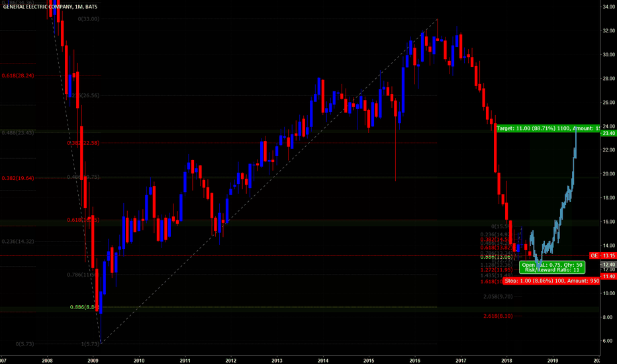This screenshot has height=364, width=617.
Task: Click the 0.236(14.92) retracement label
Action: click(x=495, y=234)
